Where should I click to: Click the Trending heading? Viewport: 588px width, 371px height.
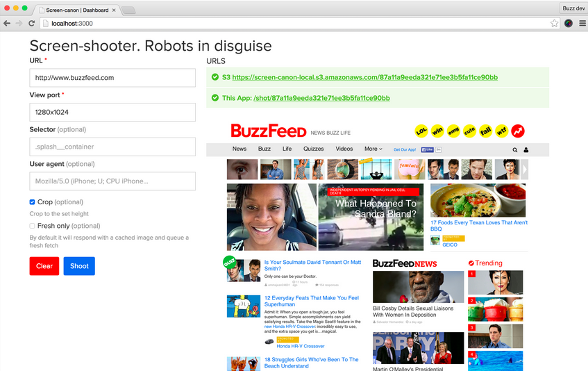(485, 263)
